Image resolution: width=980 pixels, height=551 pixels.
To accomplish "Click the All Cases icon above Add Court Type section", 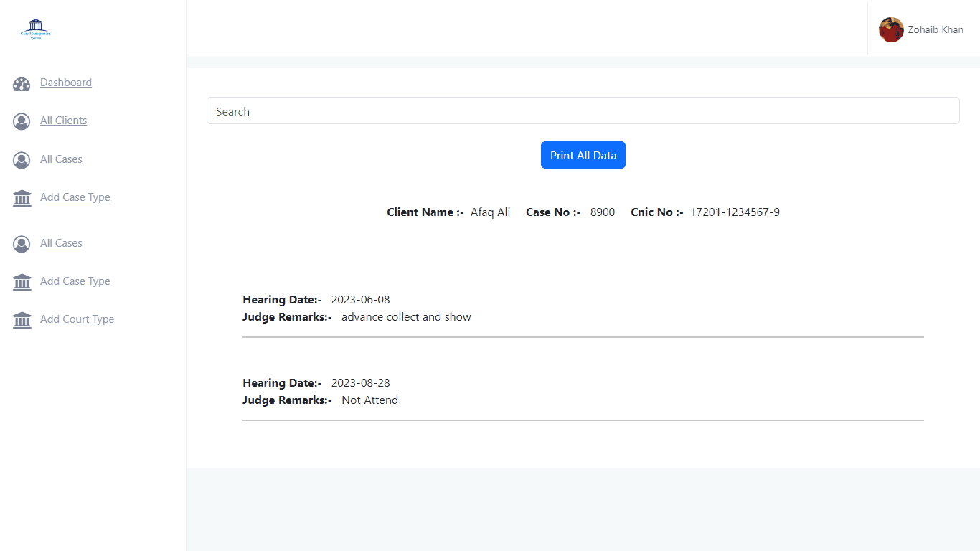I will click(x=22, y=244).
